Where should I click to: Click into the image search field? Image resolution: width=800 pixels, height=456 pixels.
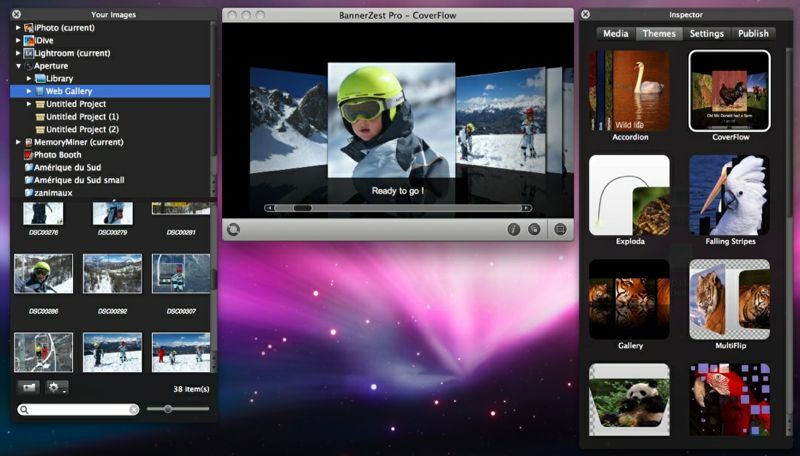tap(78, 410)
